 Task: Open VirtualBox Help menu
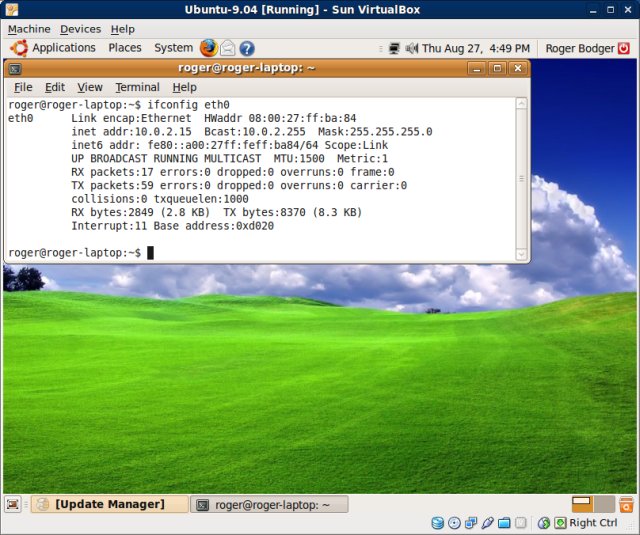point(122,29)
